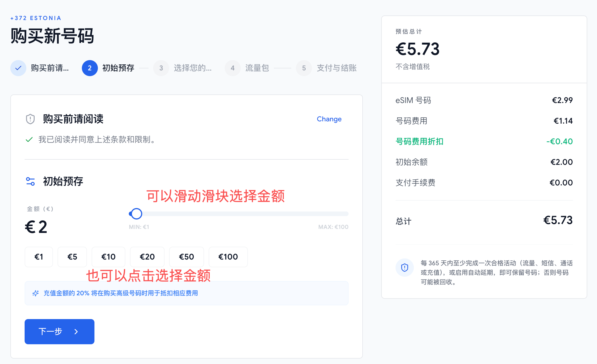Viewport: 597px width, 364px height.
Task: Click the +372 ESTONIA header text
Action: pyautogui.click(x=36, y=18)
